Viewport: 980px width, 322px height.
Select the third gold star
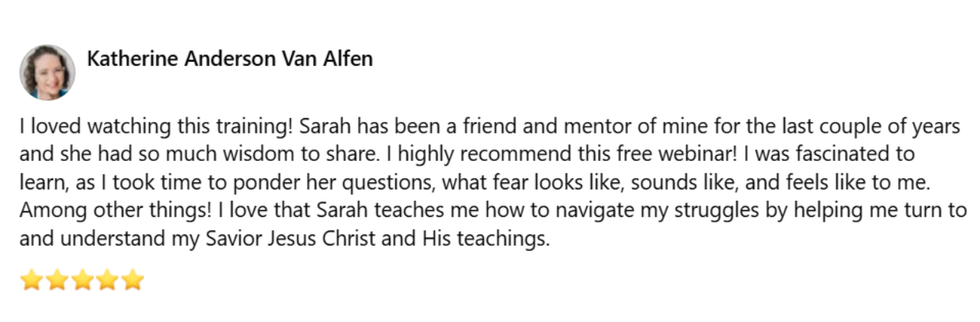click(83, 280)
